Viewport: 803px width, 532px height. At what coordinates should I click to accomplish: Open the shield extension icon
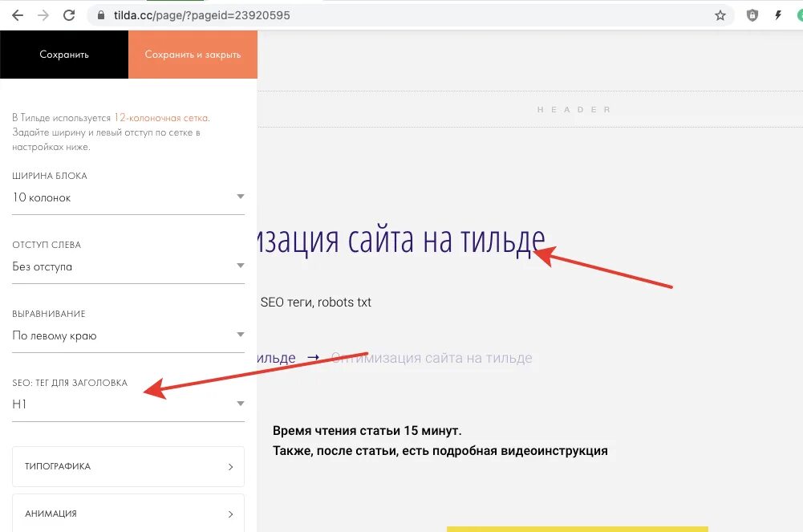(x=752, y=15)
